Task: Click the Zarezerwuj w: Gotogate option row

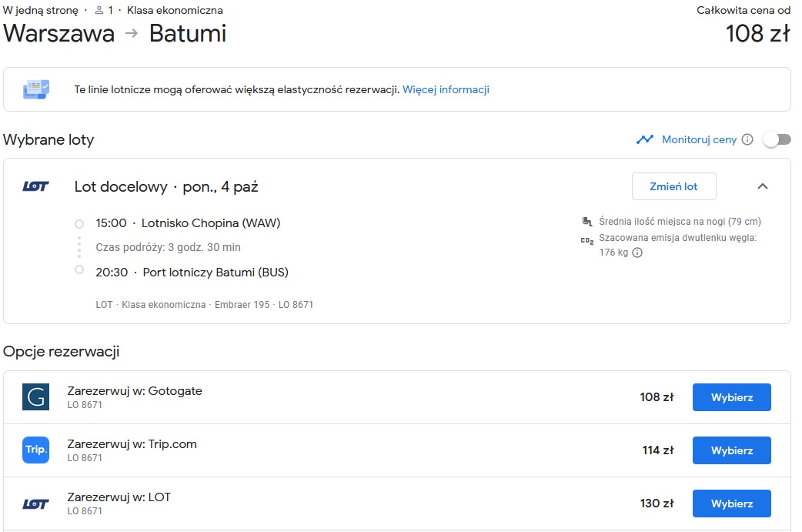Action: 397,397
